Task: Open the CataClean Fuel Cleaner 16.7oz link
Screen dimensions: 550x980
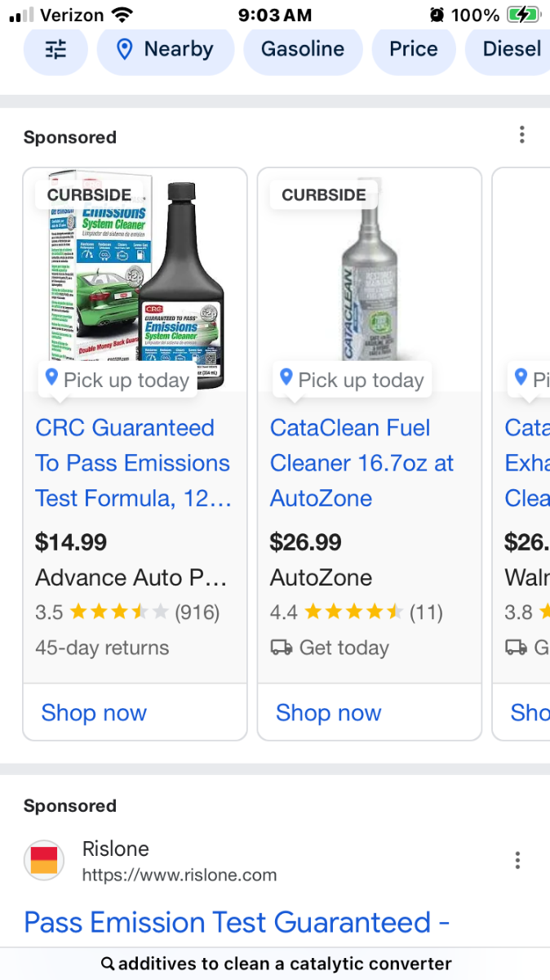Action: [361, 463]
